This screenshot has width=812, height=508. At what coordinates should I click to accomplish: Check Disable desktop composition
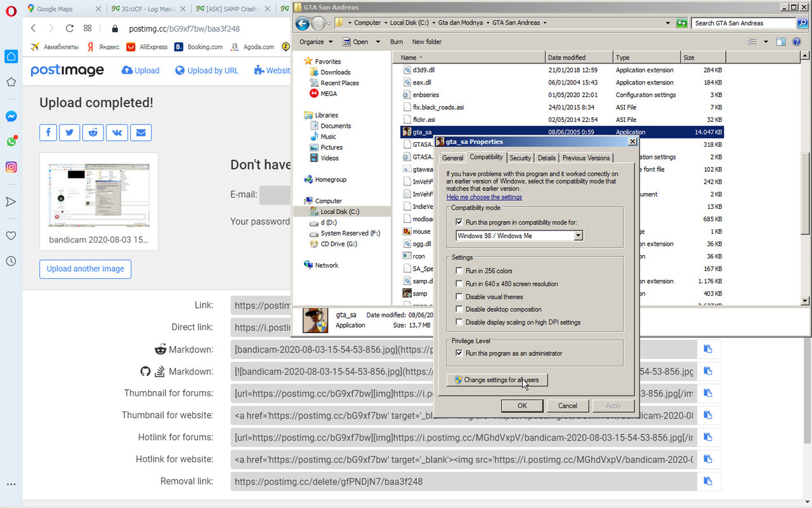459,309
